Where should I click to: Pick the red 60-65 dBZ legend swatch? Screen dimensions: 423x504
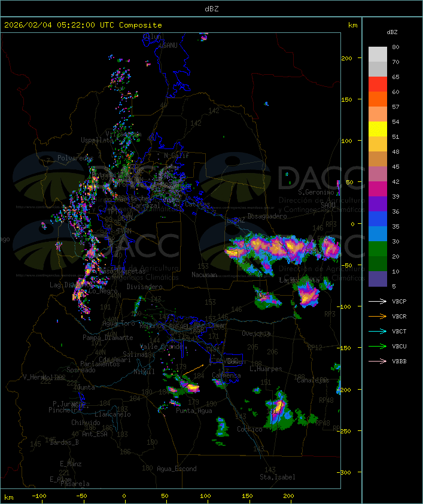(x=378, y=84)
